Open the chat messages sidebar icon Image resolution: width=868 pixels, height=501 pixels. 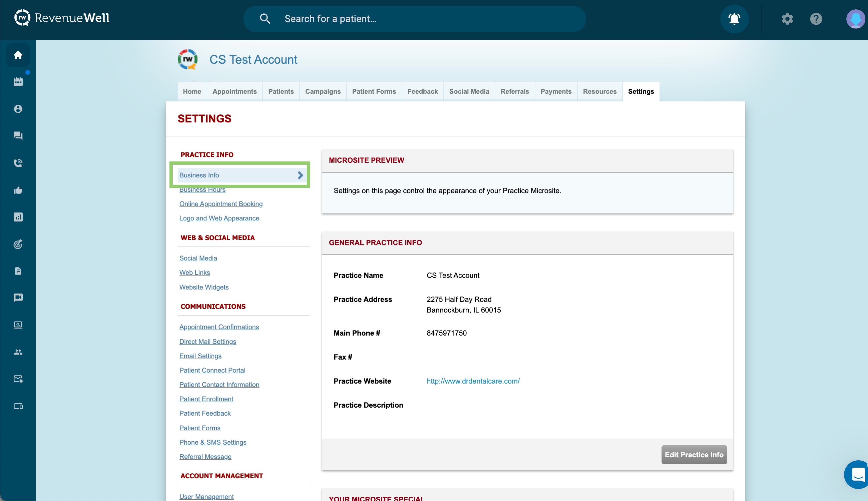[x=18, y=135]
